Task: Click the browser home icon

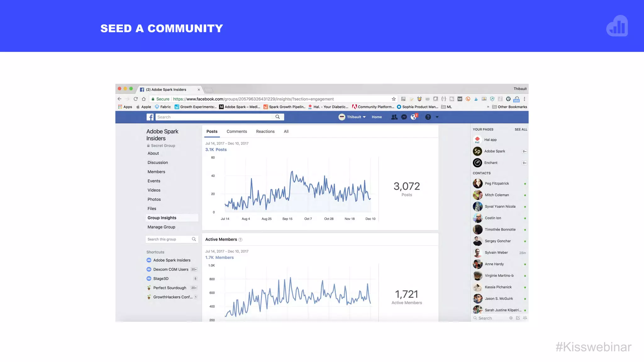Action: click(144, 99)
